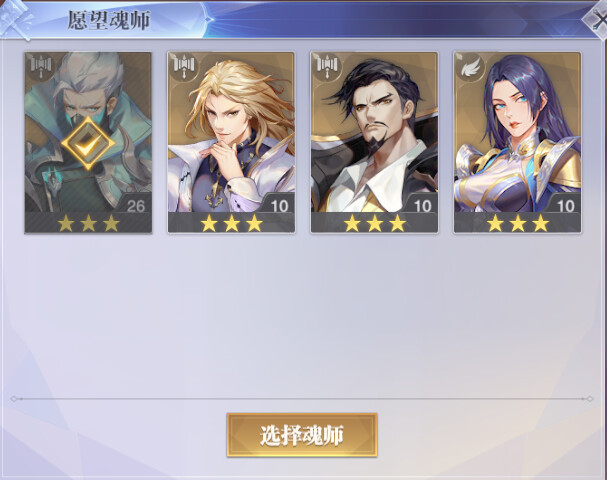Click the gold checkmark on the gray-haired card
Screen dimensions: 607x480
88,143
